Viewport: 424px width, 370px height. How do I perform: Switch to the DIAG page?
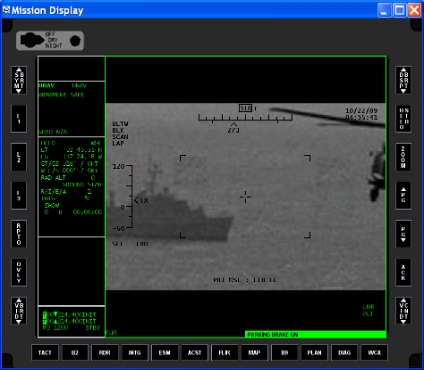tap(344, 353)
